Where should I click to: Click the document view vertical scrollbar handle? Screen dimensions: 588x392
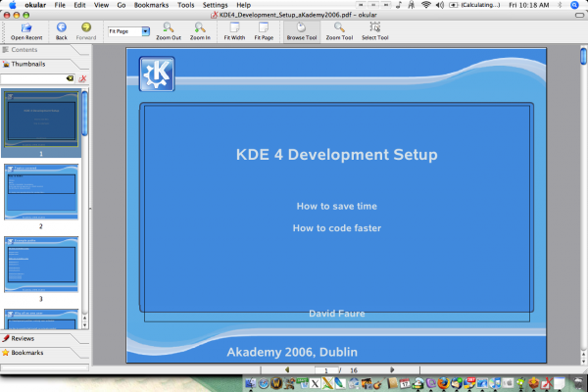pos(583,56)
